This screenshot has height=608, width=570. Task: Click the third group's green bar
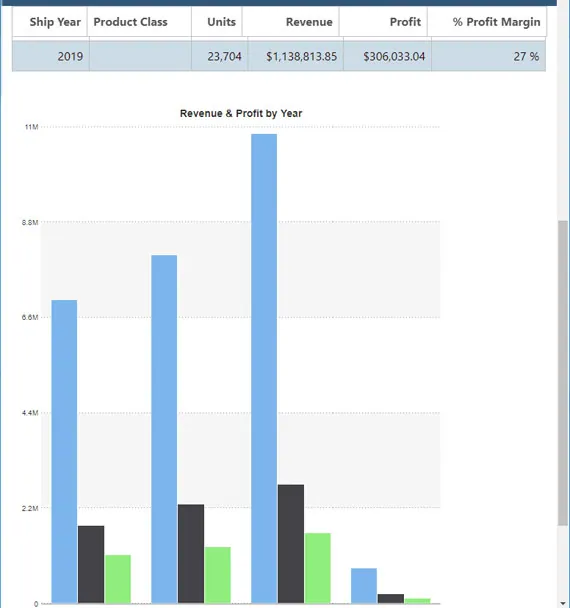pyautogui.click(x=318, y=568)
